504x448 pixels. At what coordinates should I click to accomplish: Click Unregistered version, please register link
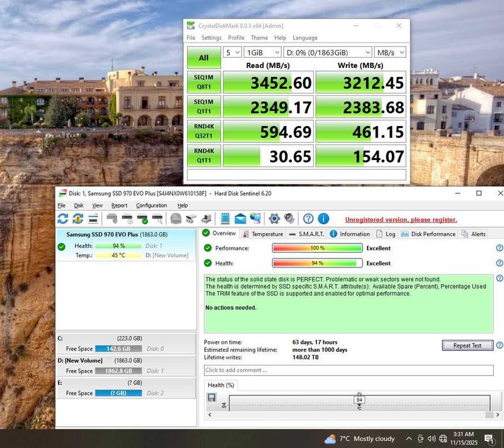pos(401,220)
